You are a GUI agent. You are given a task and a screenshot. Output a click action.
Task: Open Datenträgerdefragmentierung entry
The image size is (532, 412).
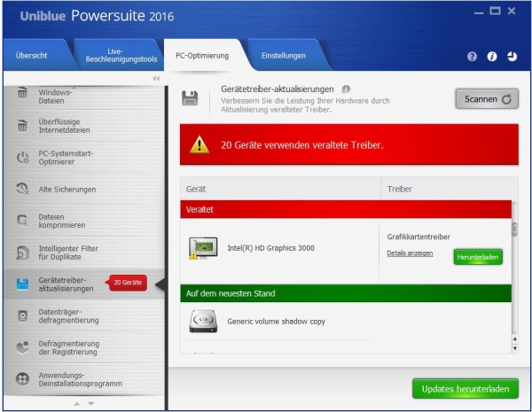[84, 315]
